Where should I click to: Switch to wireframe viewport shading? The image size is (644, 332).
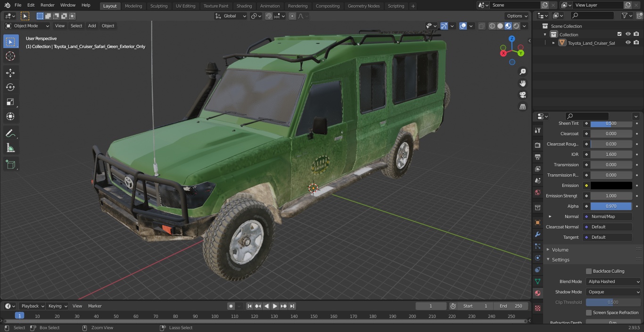pos(492,26)
